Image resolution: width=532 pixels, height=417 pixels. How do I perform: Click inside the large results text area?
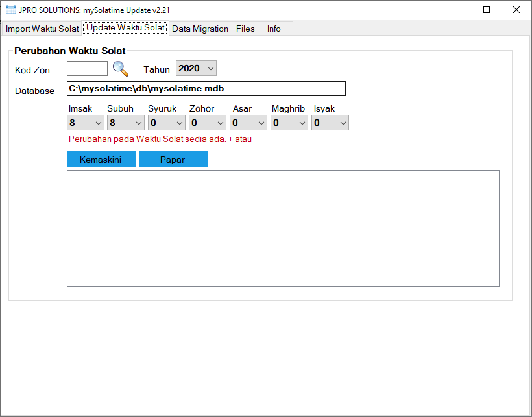pos(283,228)
